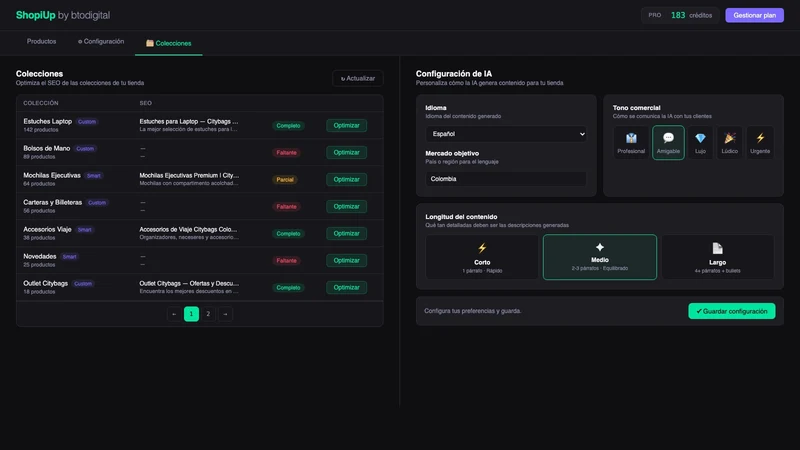This screenshot has width=800, height=450.
Task: Click the Estuches para Laptop SEO title
Action: point(189,121)
